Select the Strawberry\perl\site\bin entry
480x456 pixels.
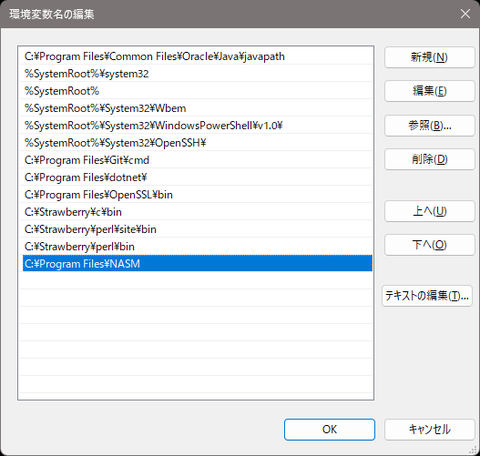click(196, 230)
